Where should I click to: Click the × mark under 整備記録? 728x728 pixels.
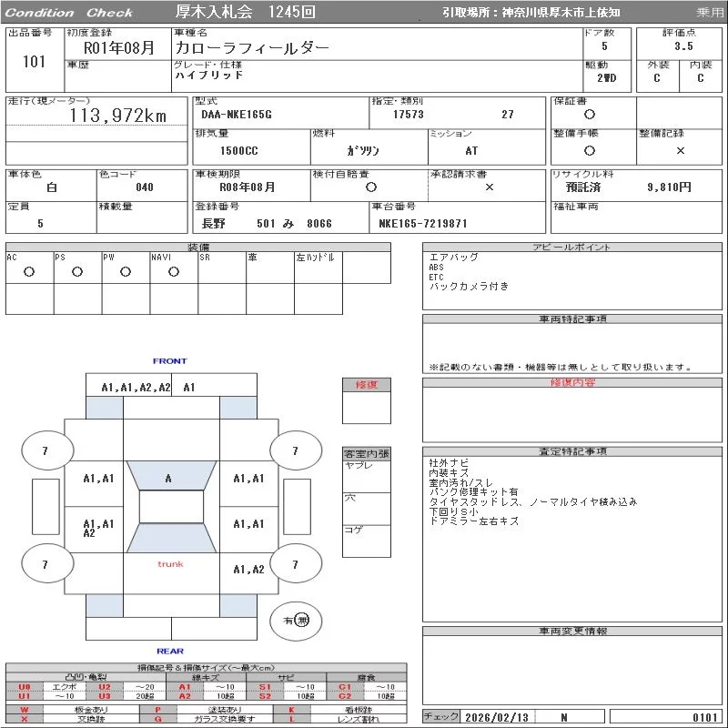point(680,150)
